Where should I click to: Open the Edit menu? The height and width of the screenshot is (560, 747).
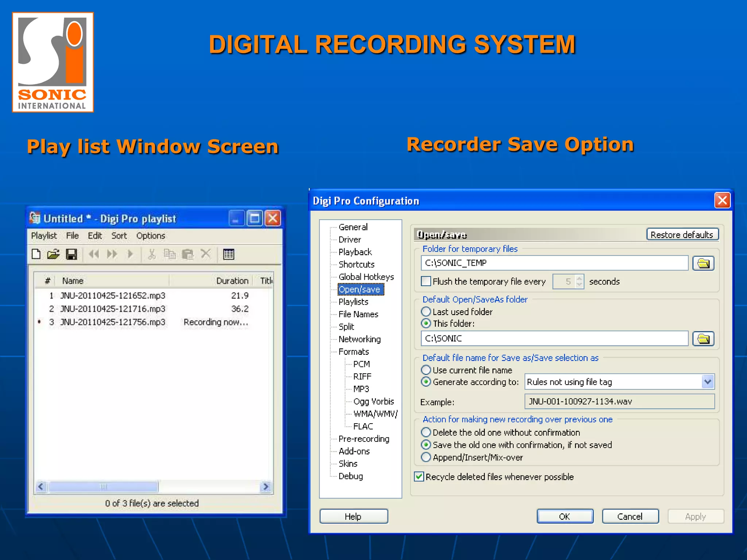pyautogui.click(x=95, y=236)
